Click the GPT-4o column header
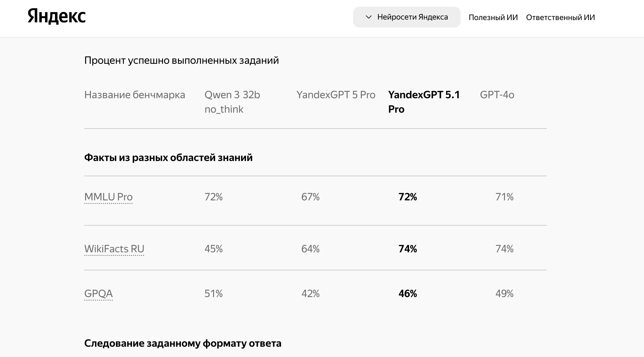Screen dimensions: 644x357 click(x=497, y=95)
